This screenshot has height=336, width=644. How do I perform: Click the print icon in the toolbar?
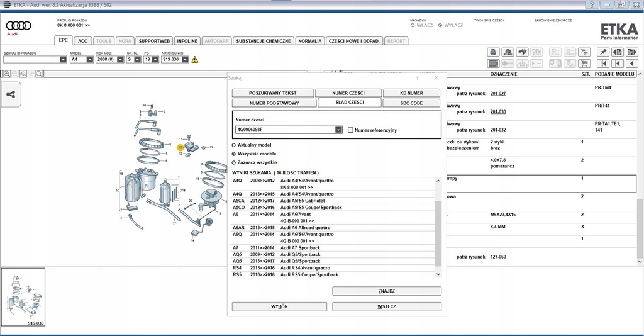[493, 52]
